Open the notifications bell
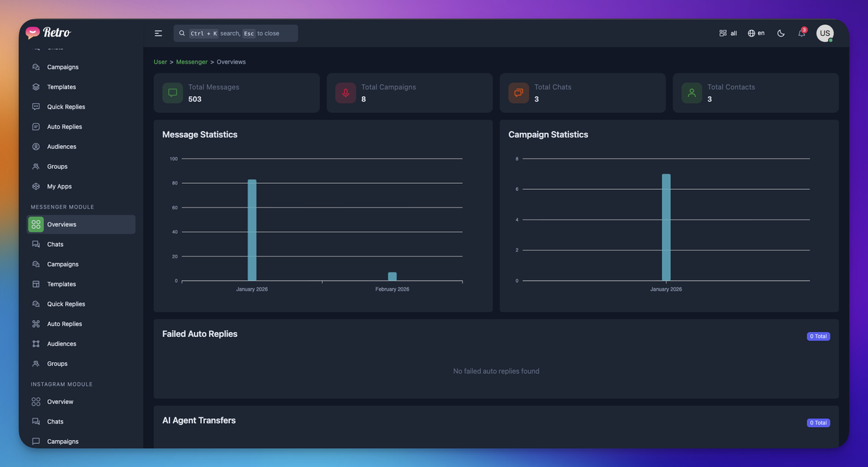 (x=802, y=33)
